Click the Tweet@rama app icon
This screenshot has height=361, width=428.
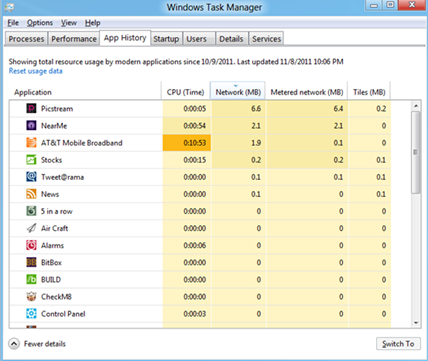point(31,177)
